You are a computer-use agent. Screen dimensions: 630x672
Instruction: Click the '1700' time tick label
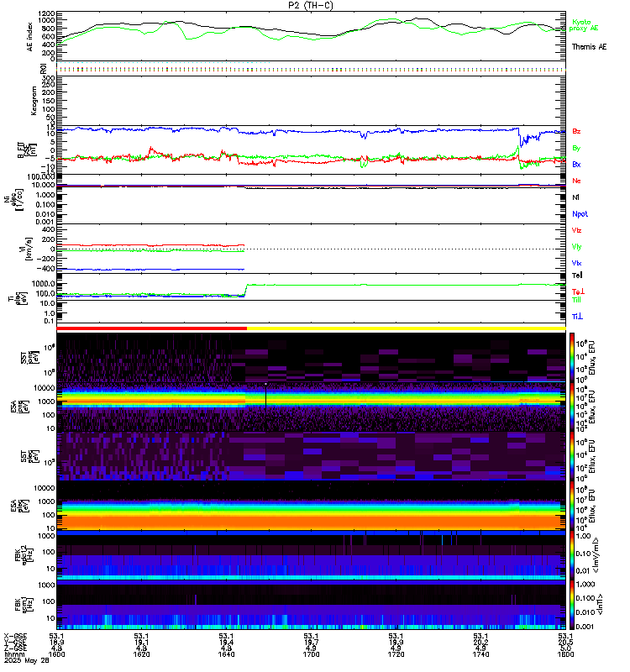(x=311, y=654)
